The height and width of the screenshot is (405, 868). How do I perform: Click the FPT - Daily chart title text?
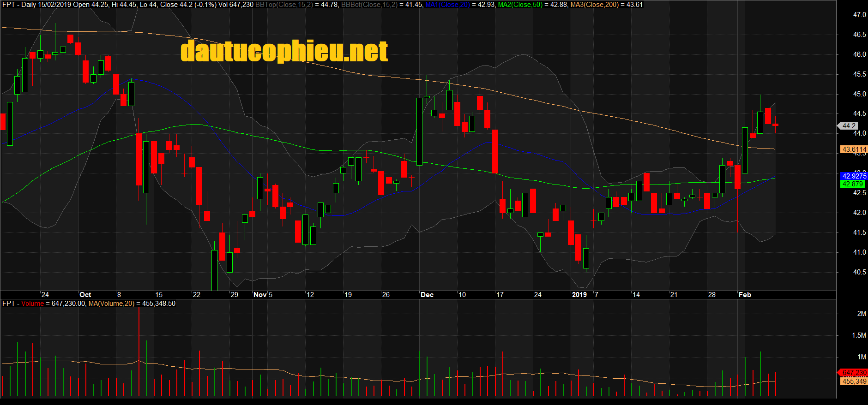[x=19, y=5]
